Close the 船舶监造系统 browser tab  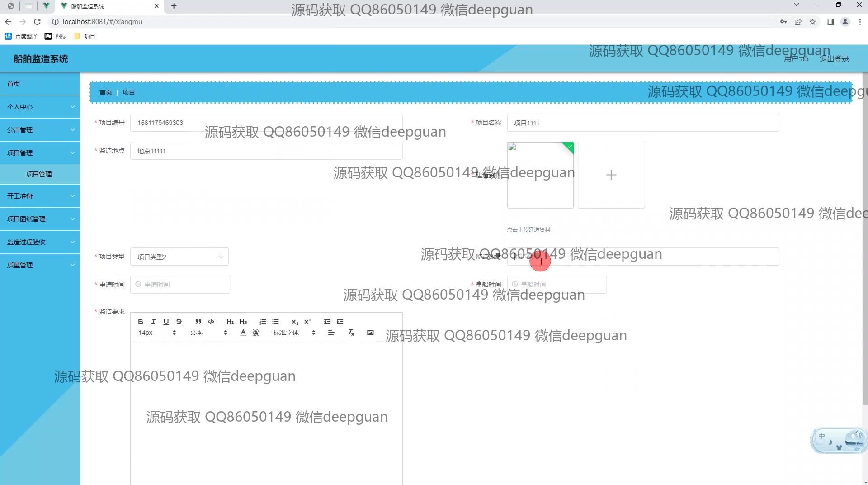[x=156, y=6]
